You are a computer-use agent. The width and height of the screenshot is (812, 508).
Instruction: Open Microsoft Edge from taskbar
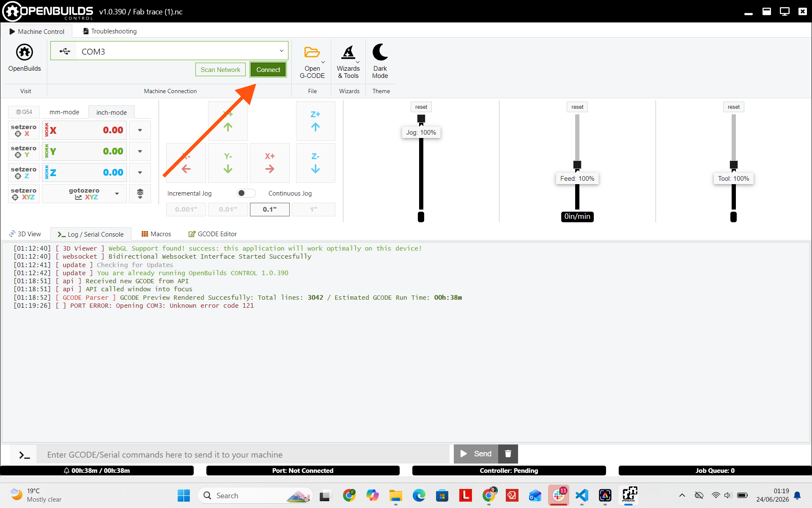pos(419,495)
